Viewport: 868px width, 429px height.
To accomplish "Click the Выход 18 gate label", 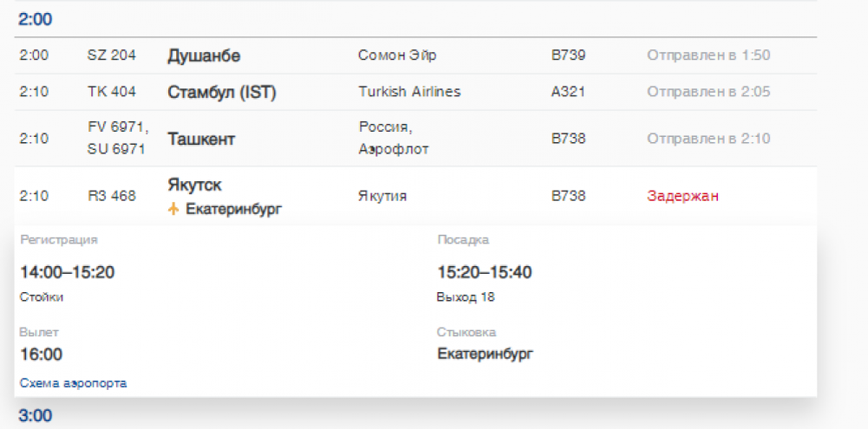I will click(x=466, y=297).
